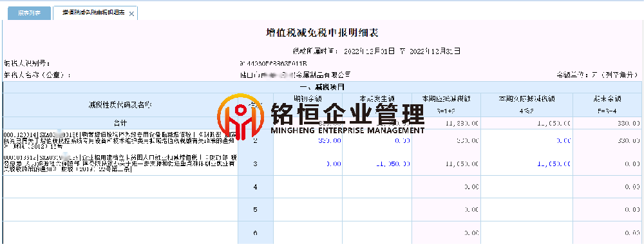Click the 本期应抵减税额 column header

[x=446, y=105]
